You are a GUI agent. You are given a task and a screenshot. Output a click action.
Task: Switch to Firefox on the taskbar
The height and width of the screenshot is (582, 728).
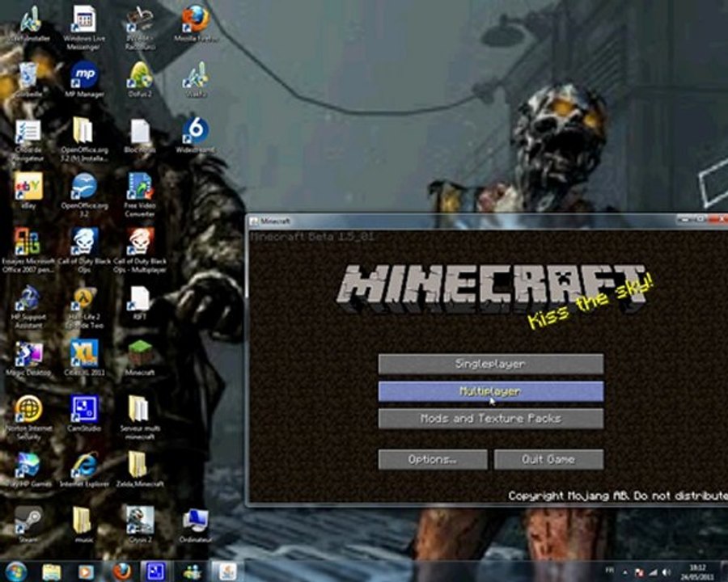121,572
